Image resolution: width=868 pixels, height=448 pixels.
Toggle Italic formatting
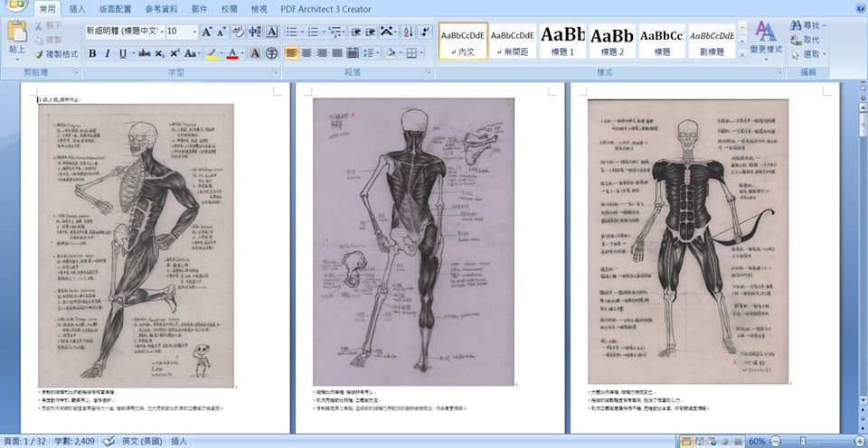click(108, 53)
